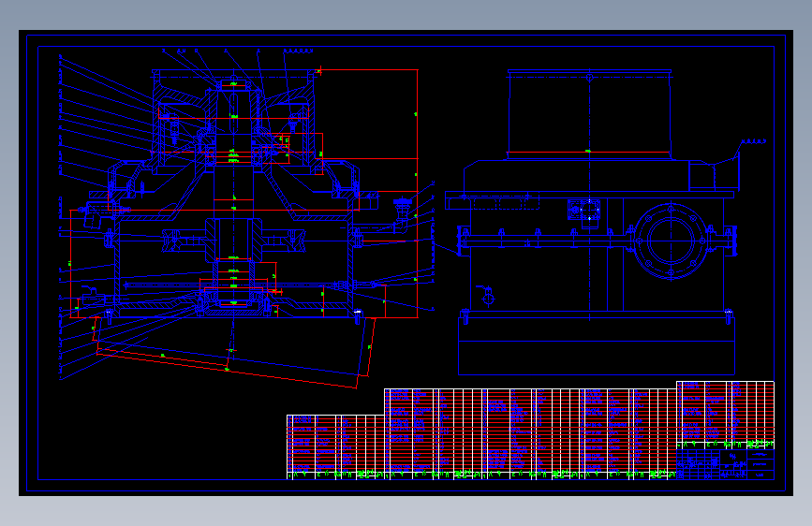Select the outlet duct at right edge of side view

pyautogui.click(x=714, y=173)
